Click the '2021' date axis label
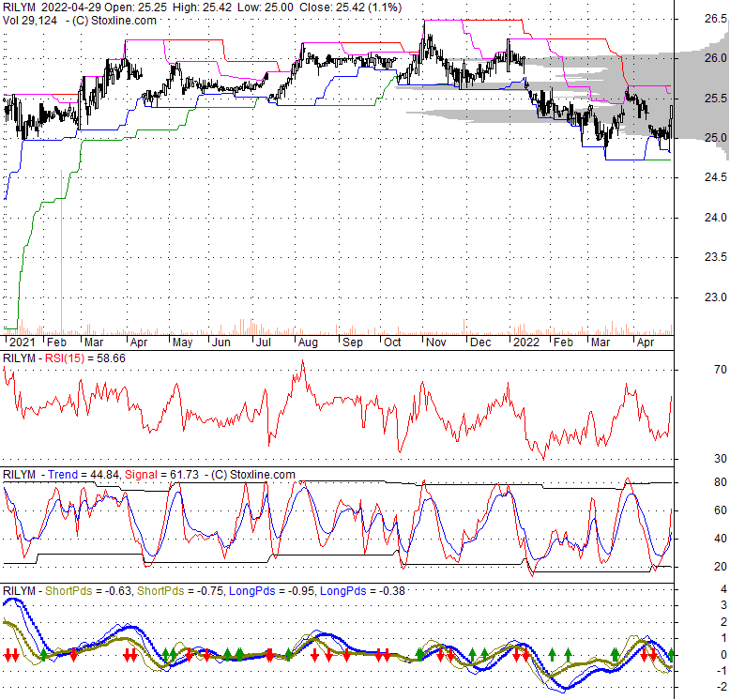Viewport: 730px width, 700px height. tap(22, 342)
